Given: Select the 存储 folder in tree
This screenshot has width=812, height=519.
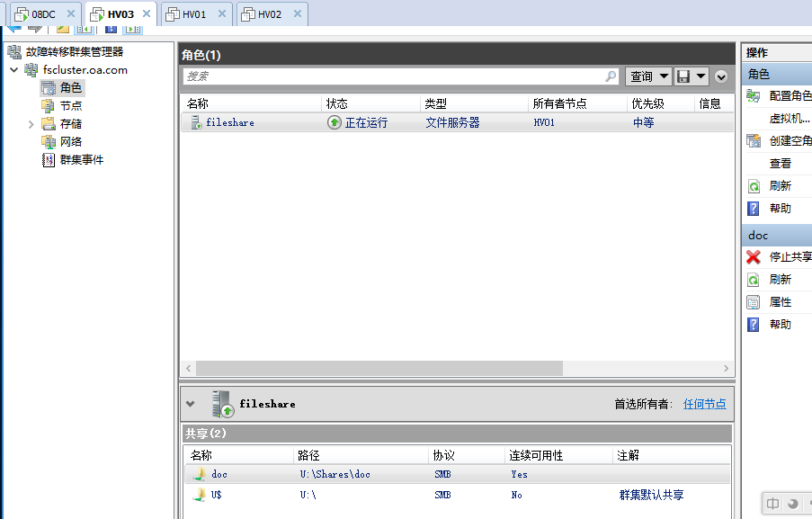Looking at the screenshot, I should click(71, 124).
